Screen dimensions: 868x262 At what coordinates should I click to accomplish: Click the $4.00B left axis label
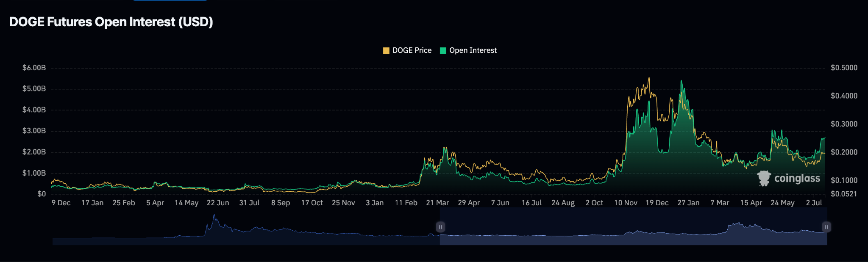coord(34,110)
